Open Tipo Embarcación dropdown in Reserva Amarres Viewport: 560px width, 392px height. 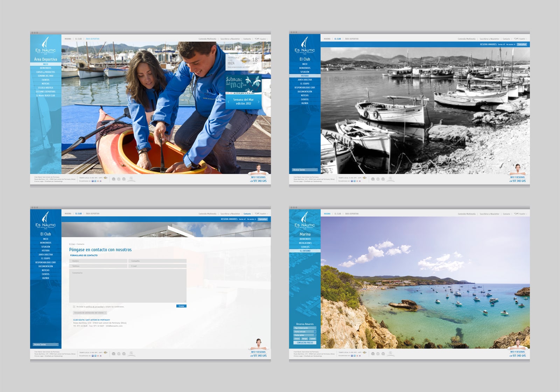(304, 328)
